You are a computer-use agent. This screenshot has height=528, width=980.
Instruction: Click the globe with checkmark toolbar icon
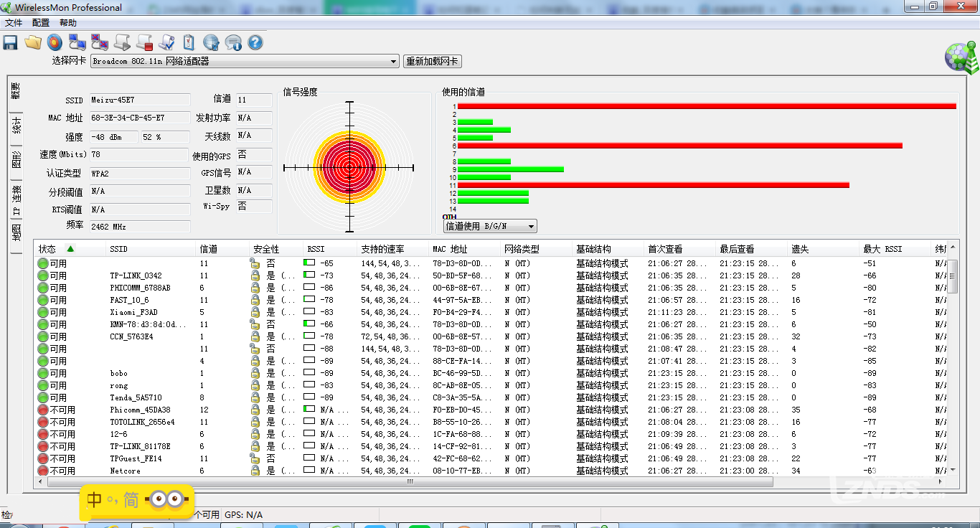(x=211, y=42)
